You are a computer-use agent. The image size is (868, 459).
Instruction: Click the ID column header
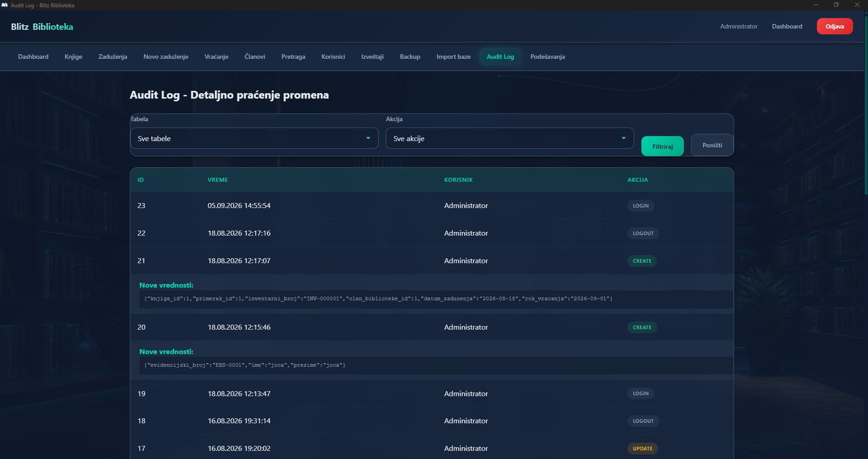click(x=141, y=180)
